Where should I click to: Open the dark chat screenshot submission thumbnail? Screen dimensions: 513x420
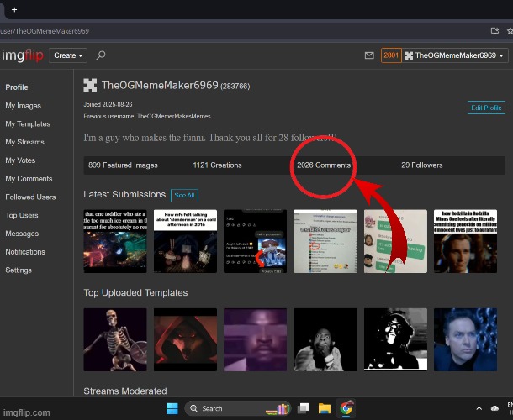255,241
